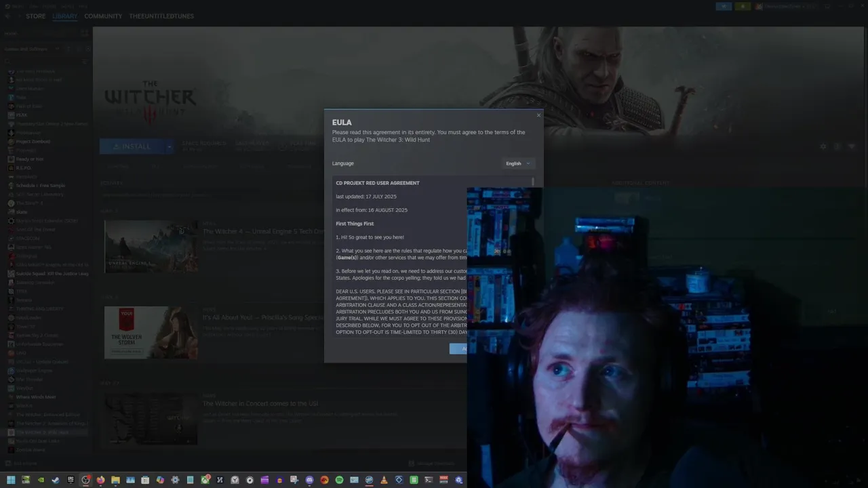Click the Steam back navigation arrow
The height and width of the screenshot is (488, 868).
pos(7,16)
